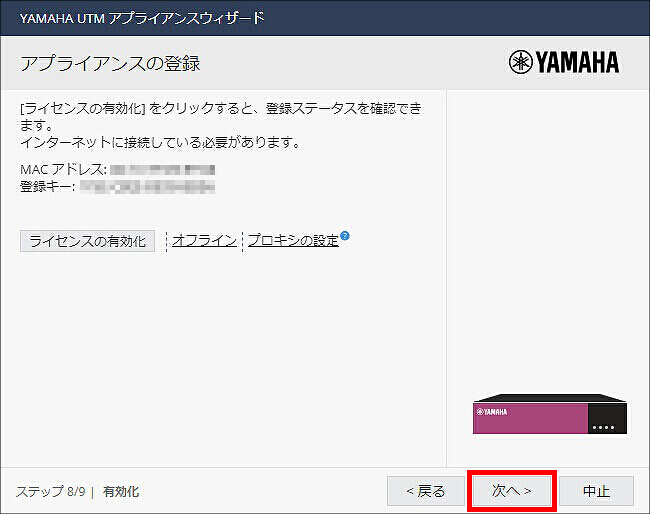Select the blurred MAC アドレス value
This screenshot has height=514, width=650.
tap(162, 170)
